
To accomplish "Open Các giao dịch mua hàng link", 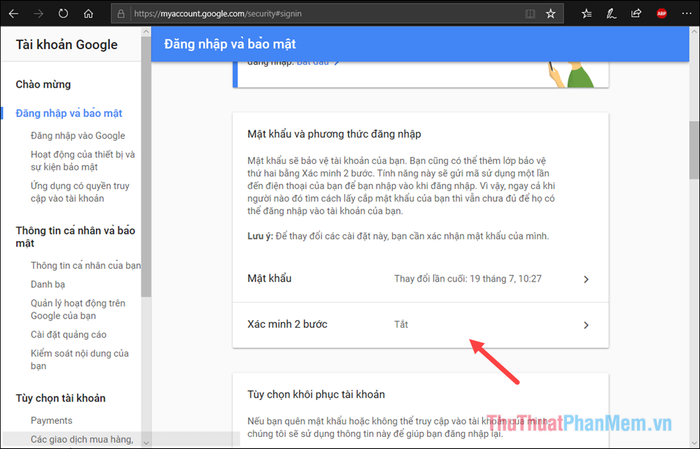I will (82, 439).
